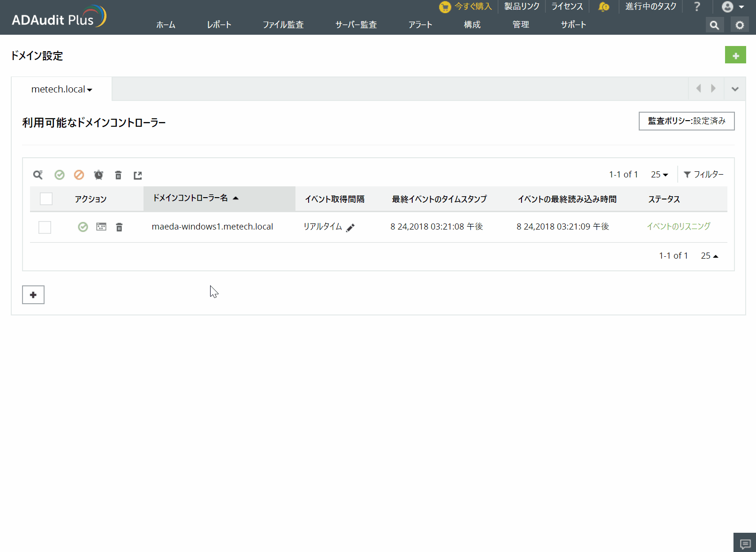The height and width of the screenshot is (552, 756).
Task: Toggle the row's green enabled status icon
Action: pos(83,227)
